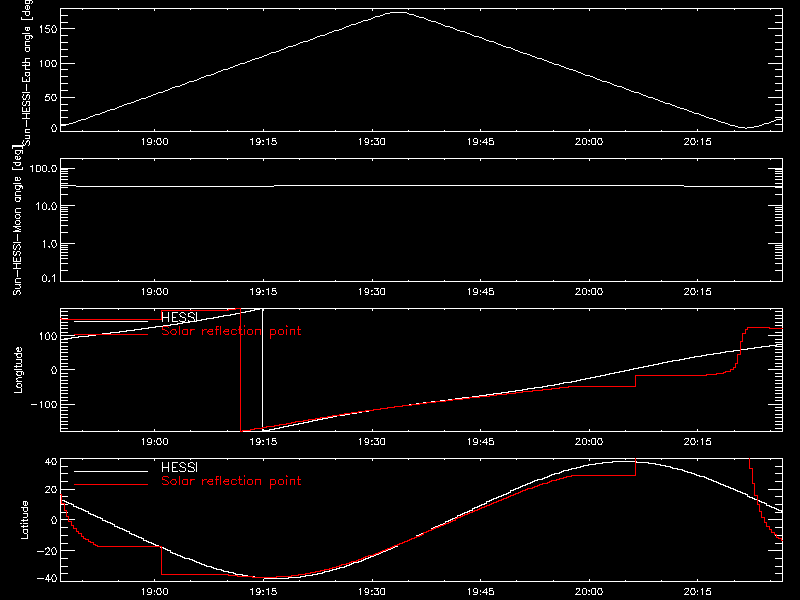Image resolution: width=800 pixels, height=600 pixels.
Task: Click the 20:00 label under Earth angle plot
Action: (x=589, y=141)
